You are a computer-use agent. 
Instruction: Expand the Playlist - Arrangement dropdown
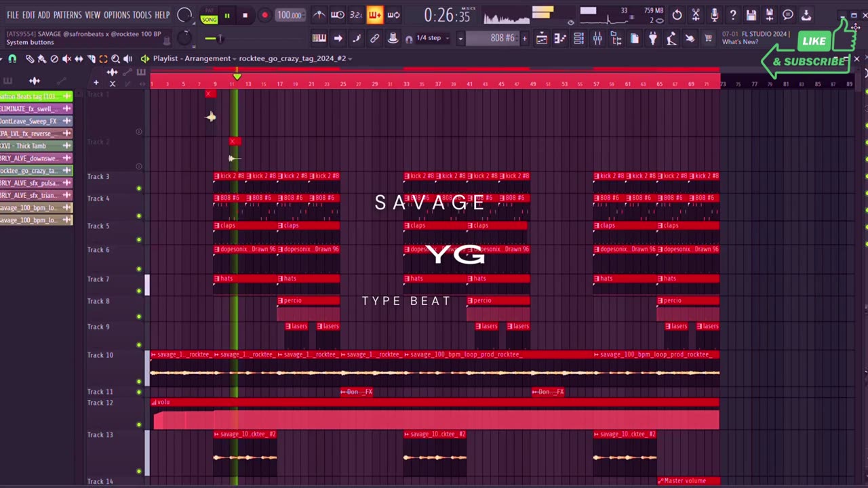[234, 58]
